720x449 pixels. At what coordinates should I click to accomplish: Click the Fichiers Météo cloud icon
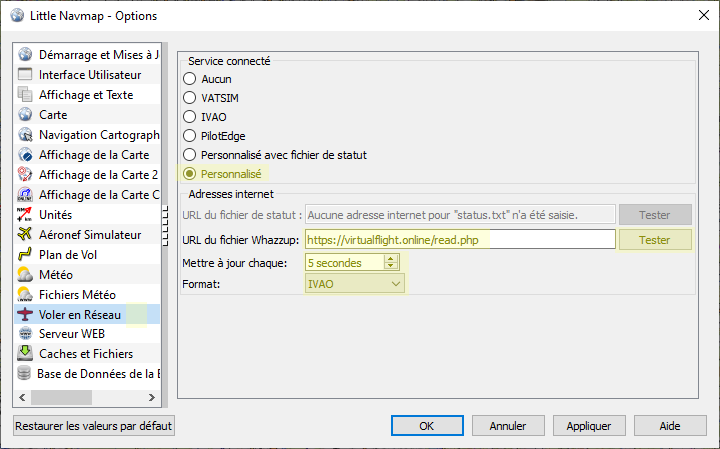26,295
